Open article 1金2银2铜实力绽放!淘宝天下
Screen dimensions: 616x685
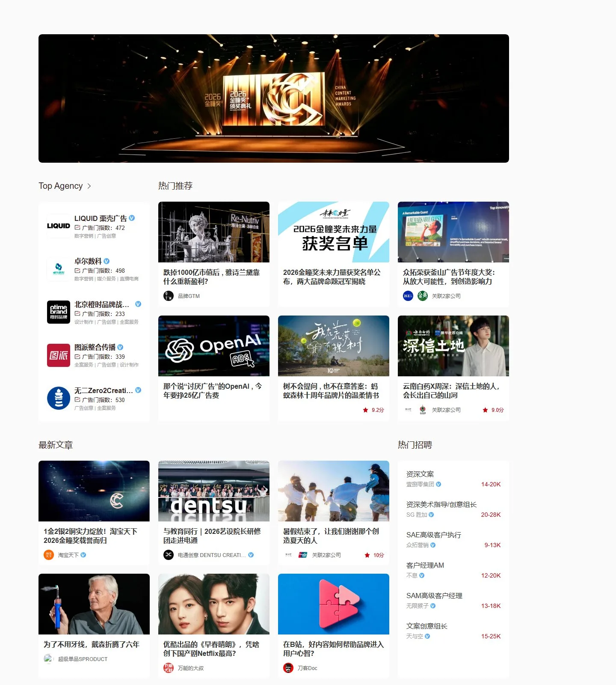coord(90,536)
